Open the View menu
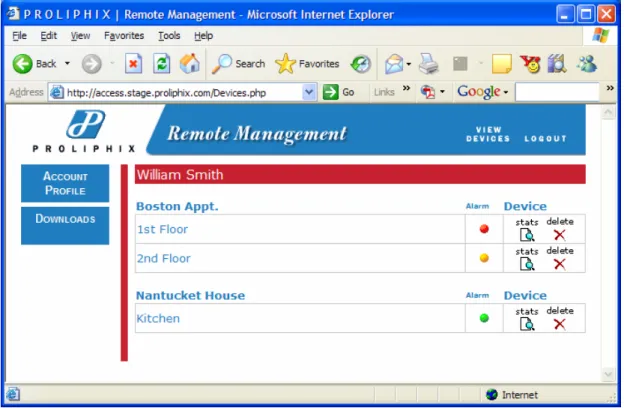This screenshot has height=408, width=624. coord(80,36)
